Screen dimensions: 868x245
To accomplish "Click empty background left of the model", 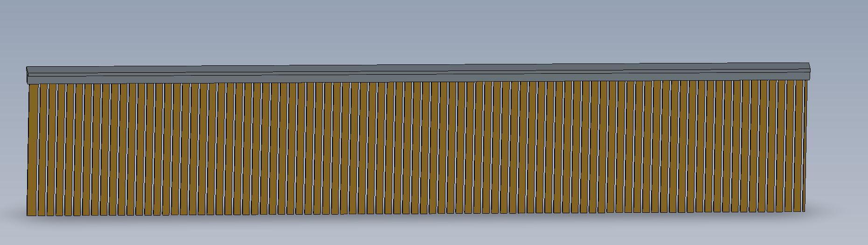I will pyautogui.click(x=12, y=140).
